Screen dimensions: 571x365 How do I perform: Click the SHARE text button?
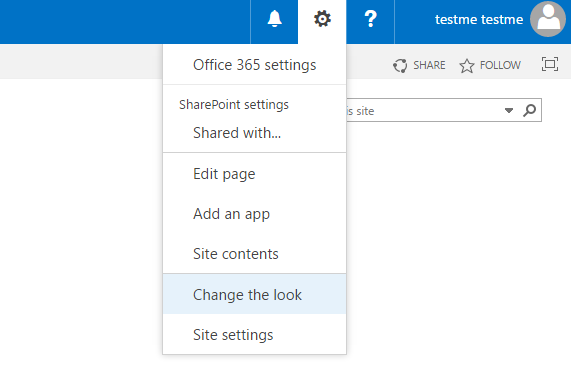click(x=429, y=65)
